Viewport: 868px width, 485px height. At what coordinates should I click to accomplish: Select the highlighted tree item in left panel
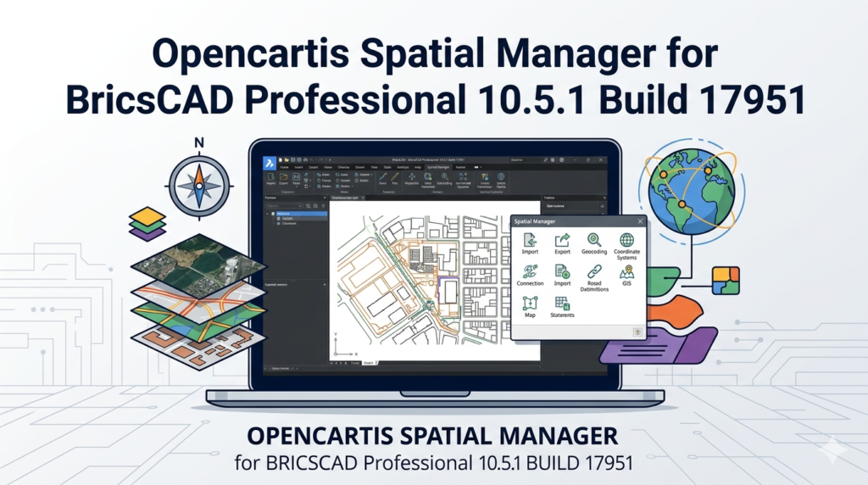pyautogui.click(x=301, y=214)
